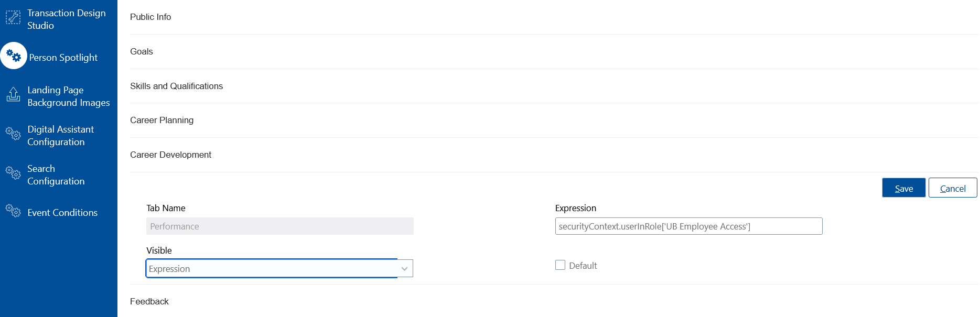Viewport: 980px width, 317px height.
Task: Expand the Goals section row
Action: pos(554,52)
